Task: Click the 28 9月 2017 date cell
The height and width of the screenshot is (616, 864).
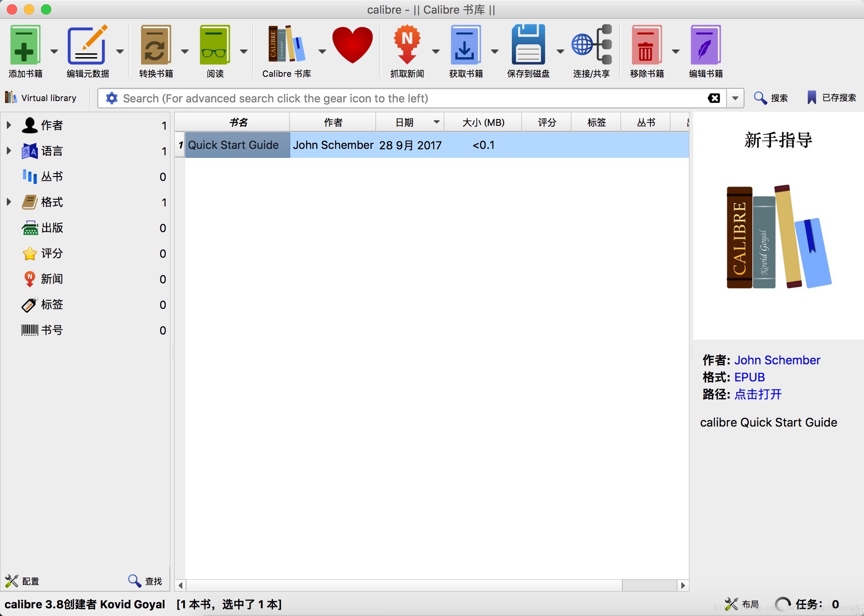Action: click(410, 145)
